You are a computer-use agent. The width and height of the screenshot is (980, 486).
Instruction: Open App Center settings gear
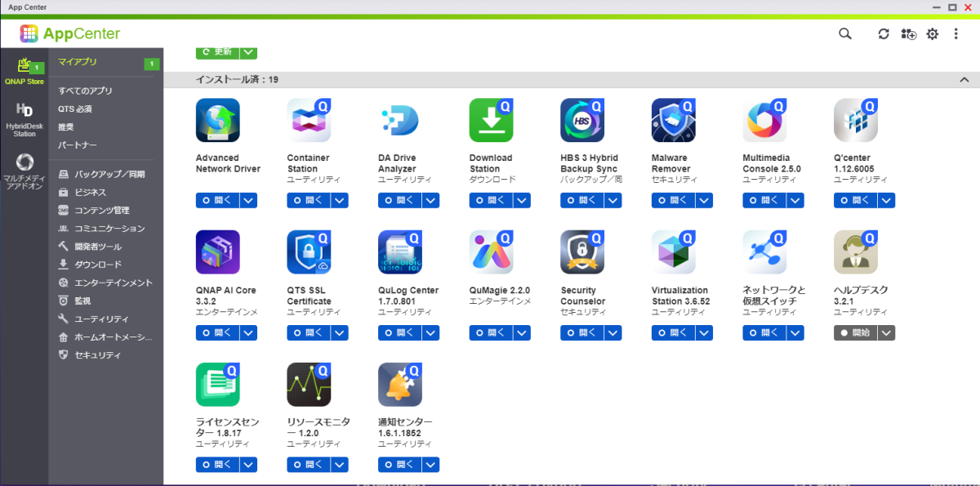(x=932, y=33)
